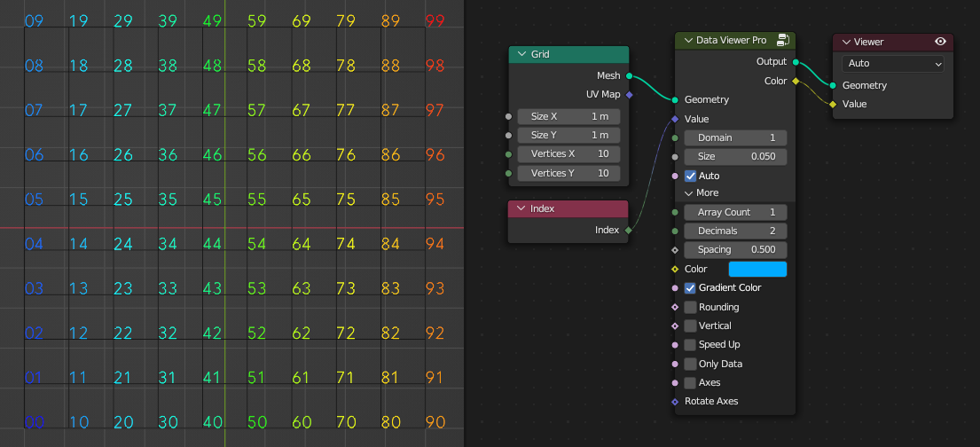
Task: Click the Size X field
Action: click(568, 116)
